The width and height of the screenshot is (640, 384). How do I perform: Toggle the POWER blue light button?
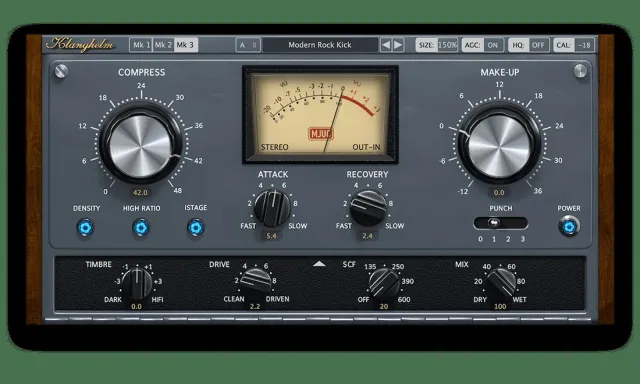(x=569, y=226)
